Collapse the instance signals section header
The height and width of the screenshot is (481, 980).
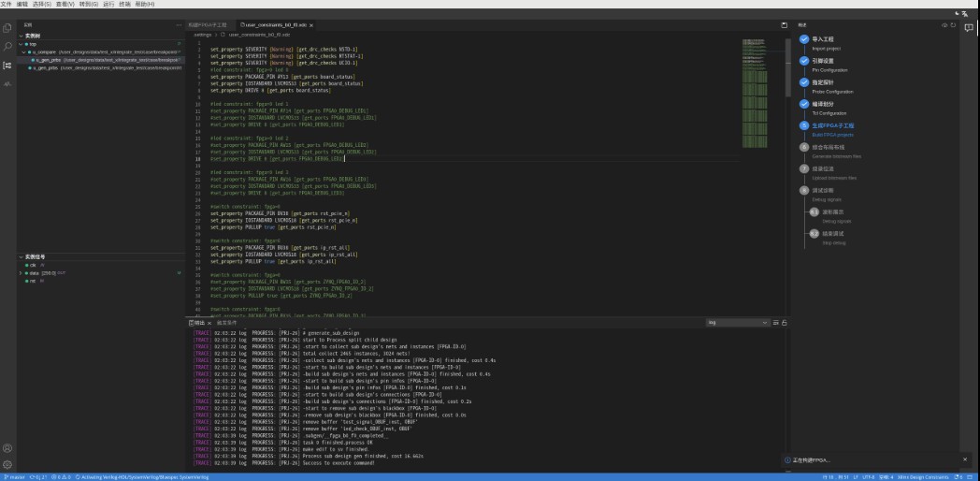tap(100, 257)
